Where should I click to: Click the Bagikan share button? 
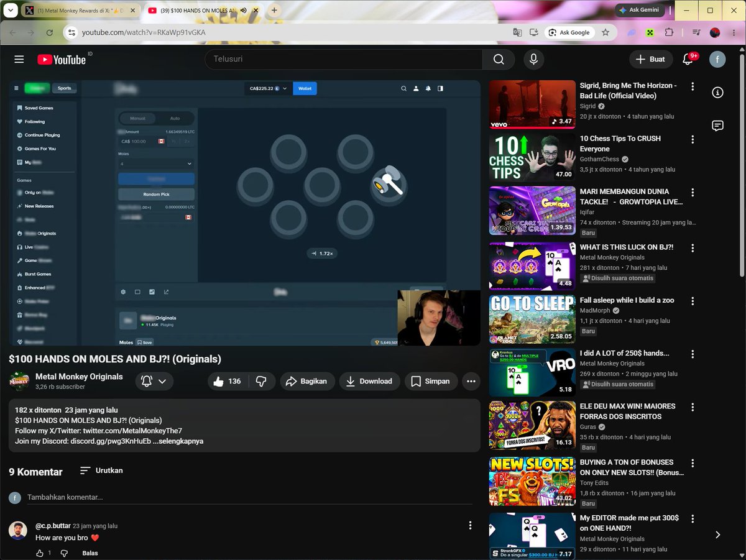[307, 381]
